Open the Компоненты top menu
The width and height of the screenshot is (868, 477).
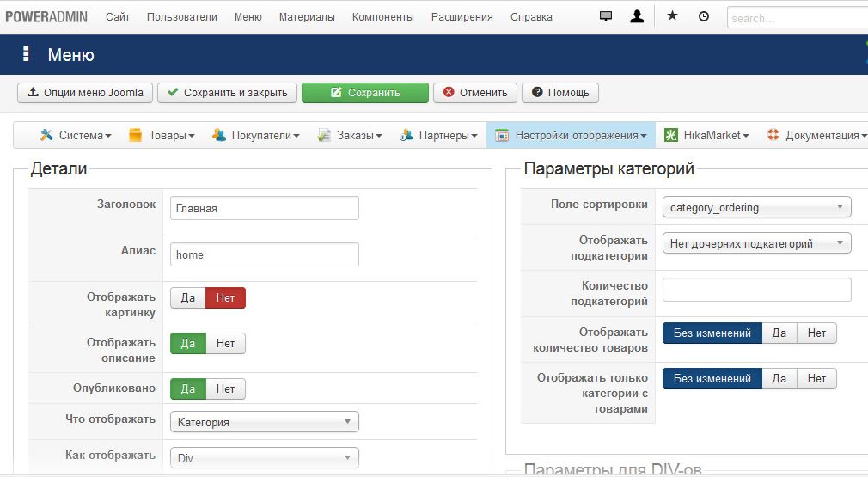[x=383, y=16]
